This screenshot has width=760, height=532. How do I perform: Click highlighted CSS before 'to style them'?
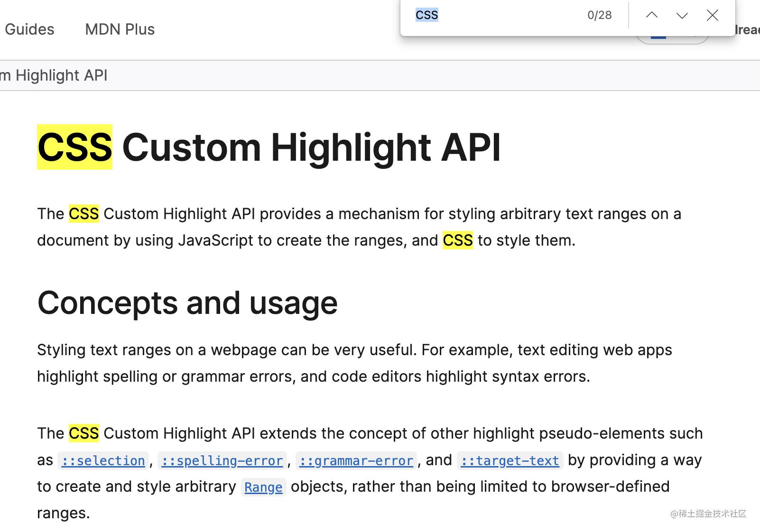click(458, 240)
